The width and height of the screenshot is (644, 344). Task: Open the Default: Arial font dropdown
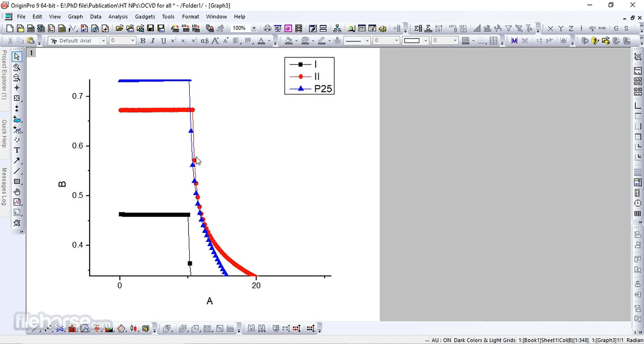pyautogui.click(x=103, y=41)
